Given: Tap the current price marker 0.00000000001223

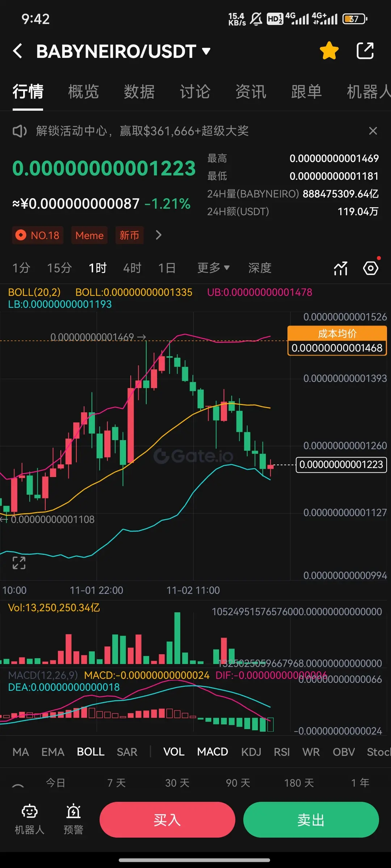Looking at the screenshot, I should tap(341, 464).
